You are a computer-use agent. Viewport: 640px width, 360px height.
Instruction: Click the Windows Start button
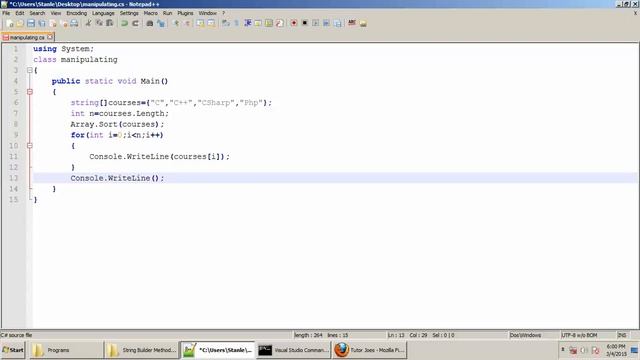pos(13,350)
